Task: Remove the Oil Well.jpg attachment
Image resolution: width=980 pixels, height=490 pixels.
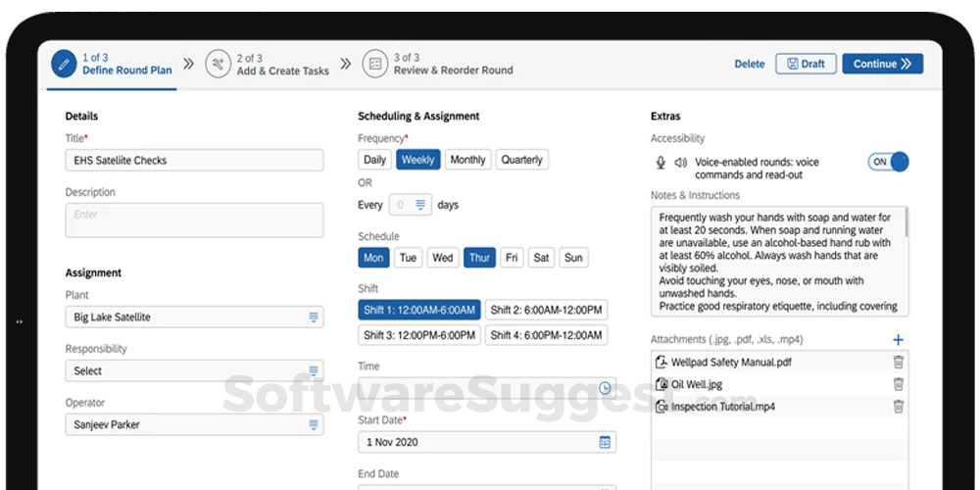Action: pyautogui.click(x=899, y=384)
